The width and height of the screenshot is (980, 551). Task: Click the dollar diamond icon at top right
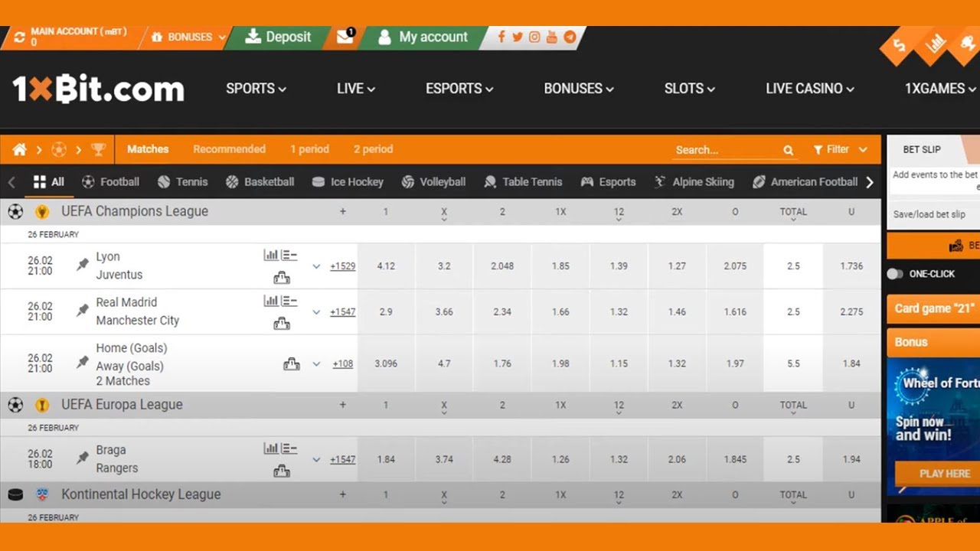900,46
